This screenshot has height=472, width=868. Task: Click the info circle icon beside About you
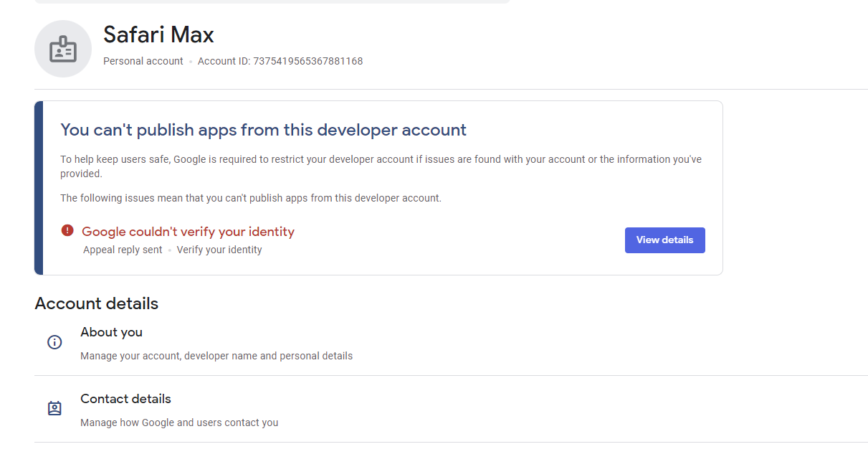[x=54, y=342]
